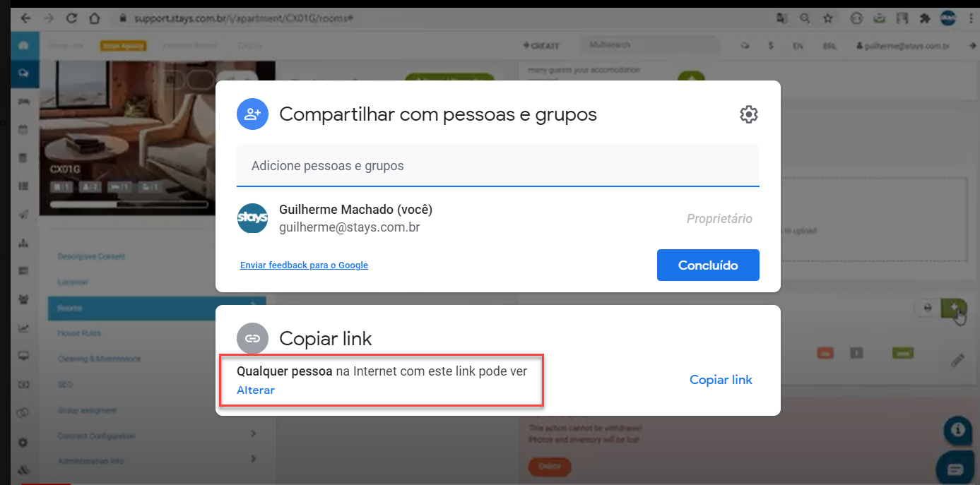980x485 pixels.
Task: Expand Administration Info sidebar item
Action: coord(157,461)
